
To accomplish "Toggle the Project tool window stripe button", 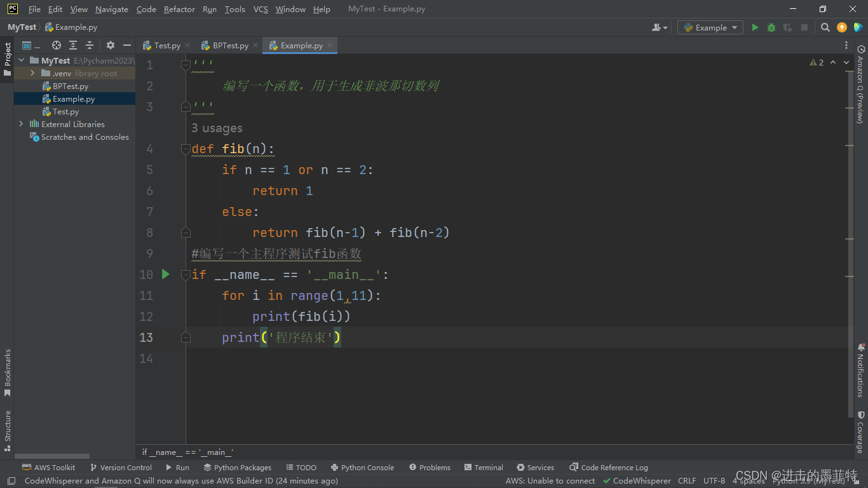I will click(x=7, y=59).
